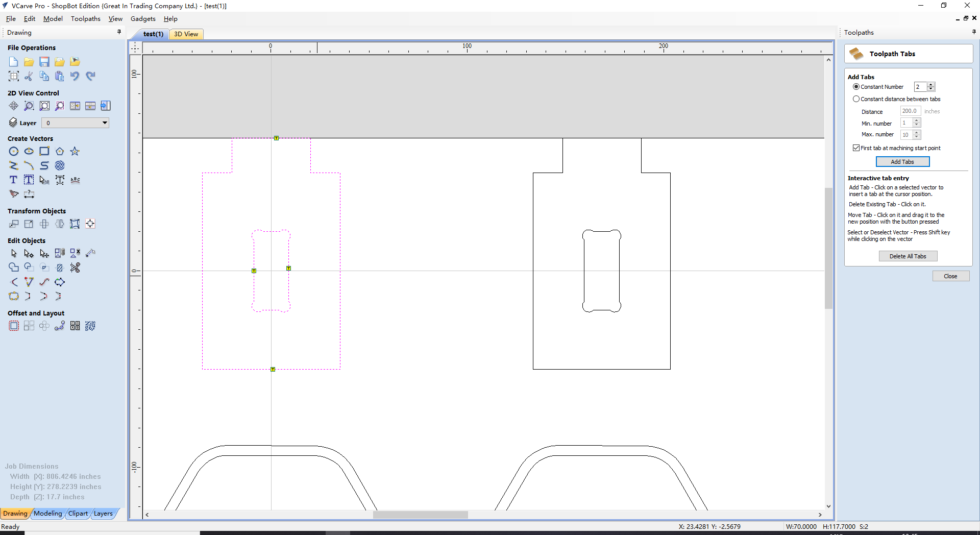Select the Constant Number radio button

pos(856,87)
